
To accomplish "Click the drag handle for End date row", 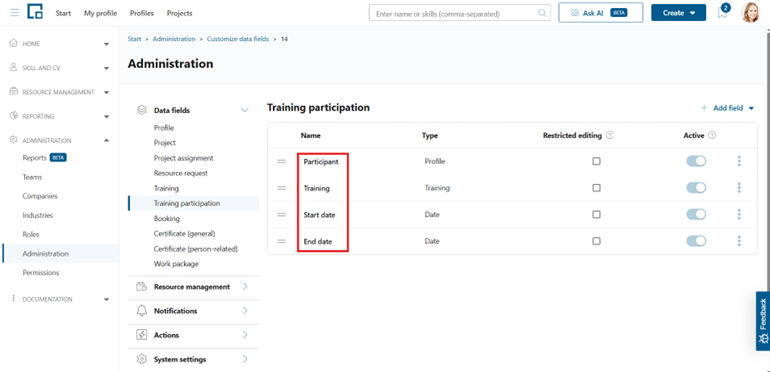I will [281, 241].
